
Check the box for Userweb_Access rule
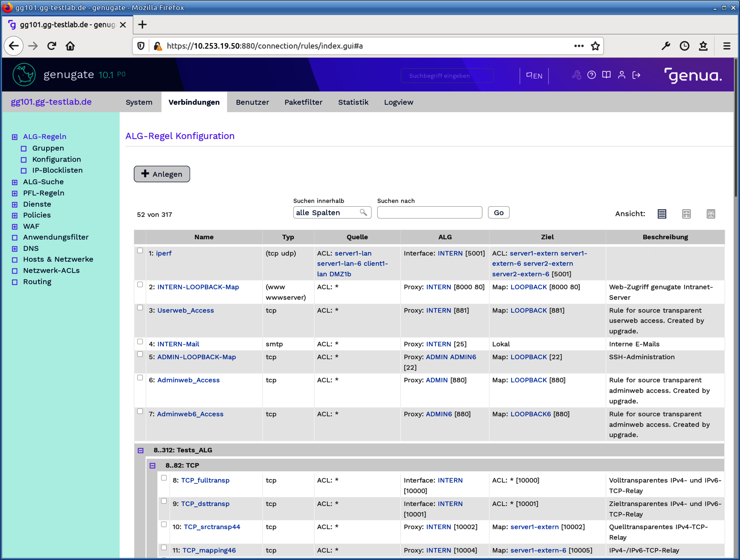tap(140, 308)
